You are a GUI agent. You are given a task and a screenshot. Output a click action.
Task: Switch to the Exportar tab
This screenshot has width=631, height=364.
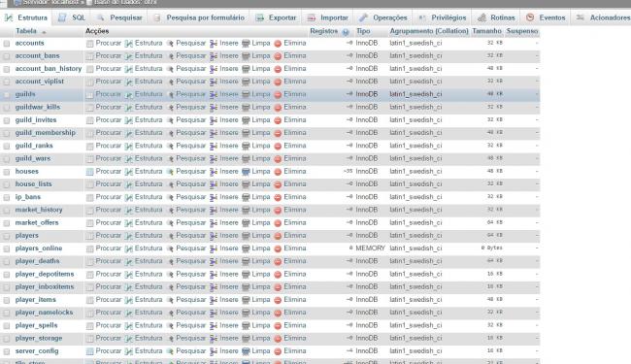pos(276,17)
